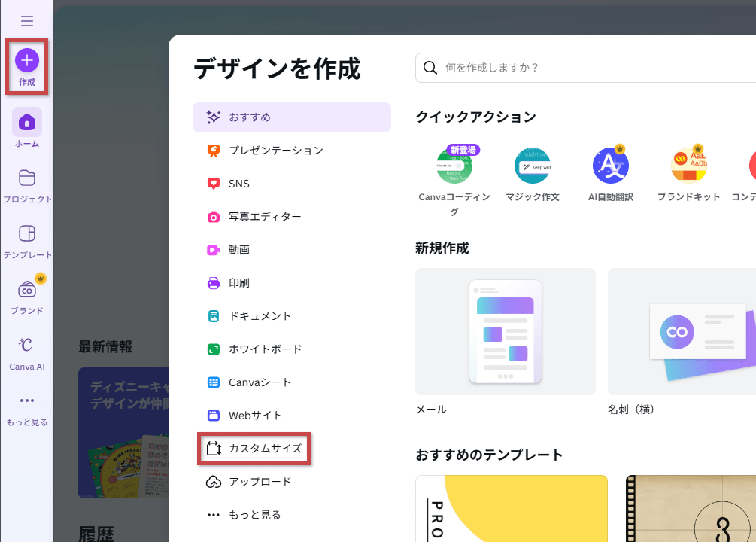The image size is (756, 542).
Task: Choose the 写真エディター category
Action: click(265, 217)
